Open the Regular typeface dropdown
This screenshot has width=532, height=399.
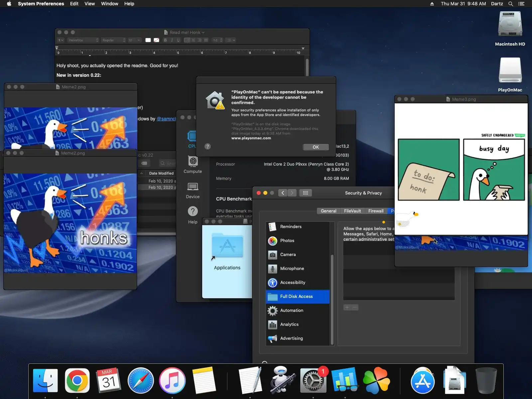tap(113, 40)
